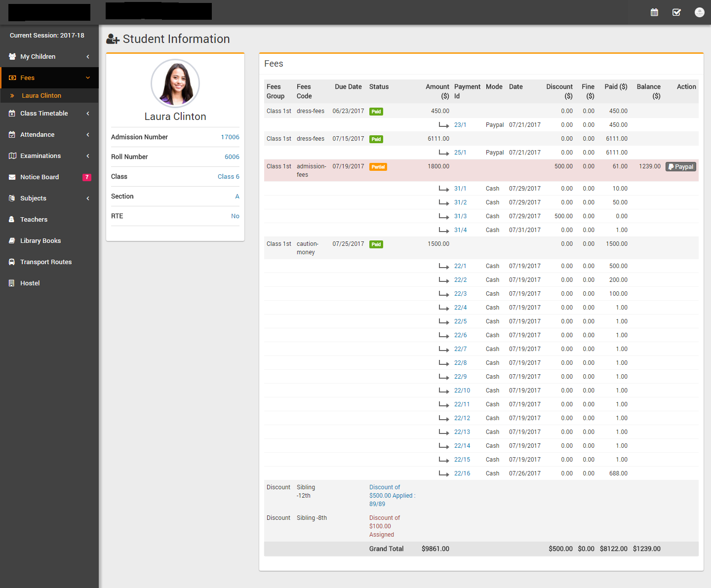Screen dimensions: 711x588
Task: Expand the Examinations submenu chevron
Action: (x=88, y=156)
